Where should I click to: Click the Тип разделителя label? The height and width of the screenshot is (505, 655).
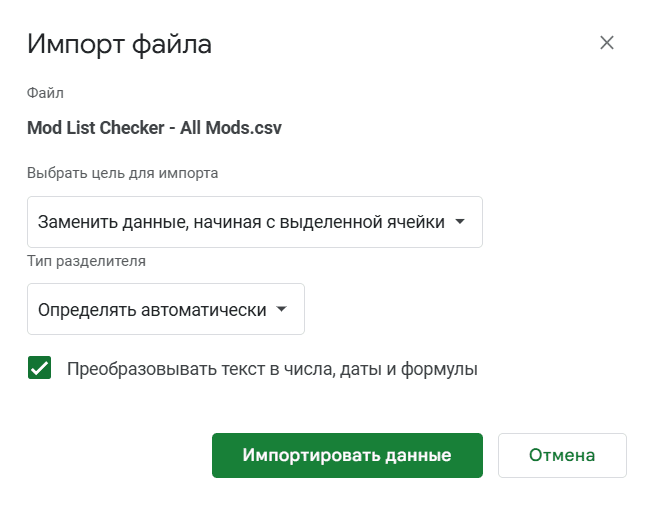[86, 261]
